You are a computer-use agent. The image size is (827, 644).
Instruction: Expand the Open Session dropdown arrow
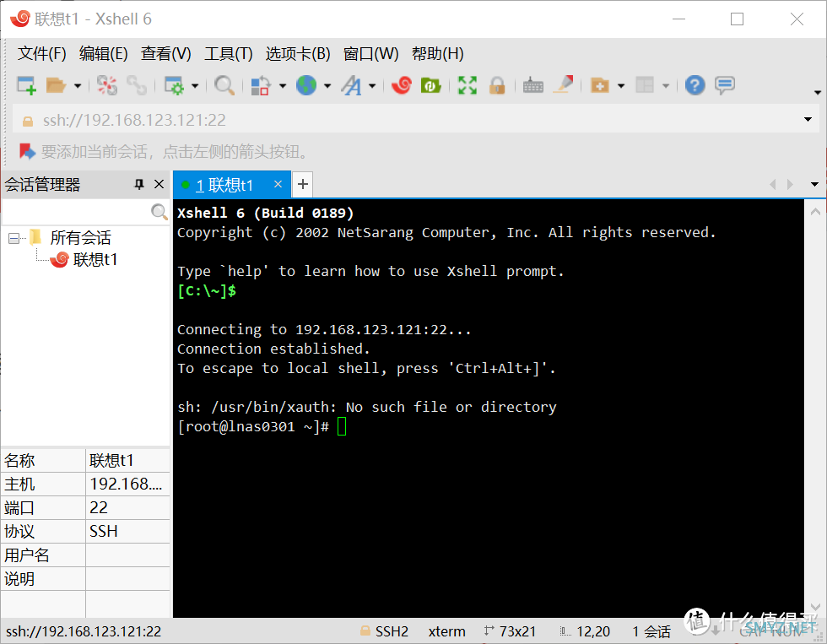click(x=78, y=85)
